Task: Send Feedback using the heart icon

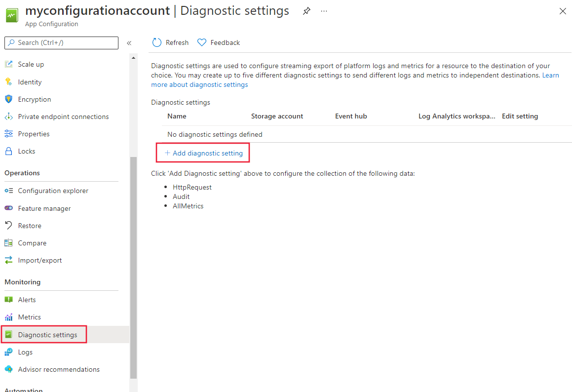Action: pos(218,42)
